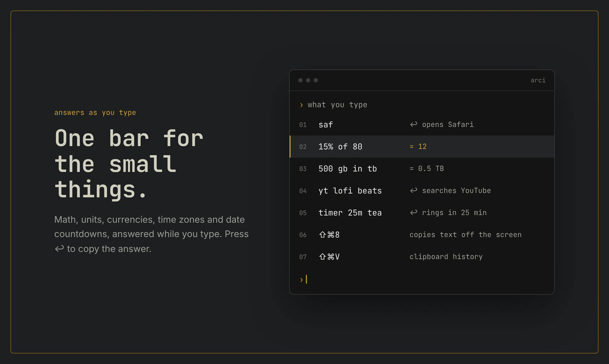Click the what you type search field
Viewport: 609px width, 364px height.
tap(422, 105)
